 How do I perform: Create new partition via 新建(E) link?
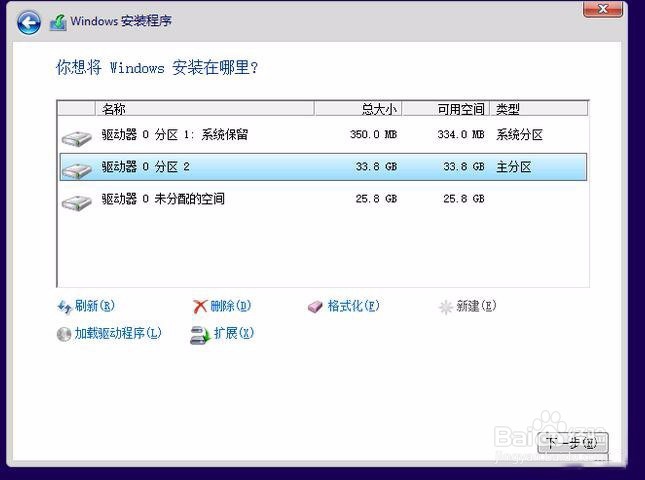[x=476, y=306]
